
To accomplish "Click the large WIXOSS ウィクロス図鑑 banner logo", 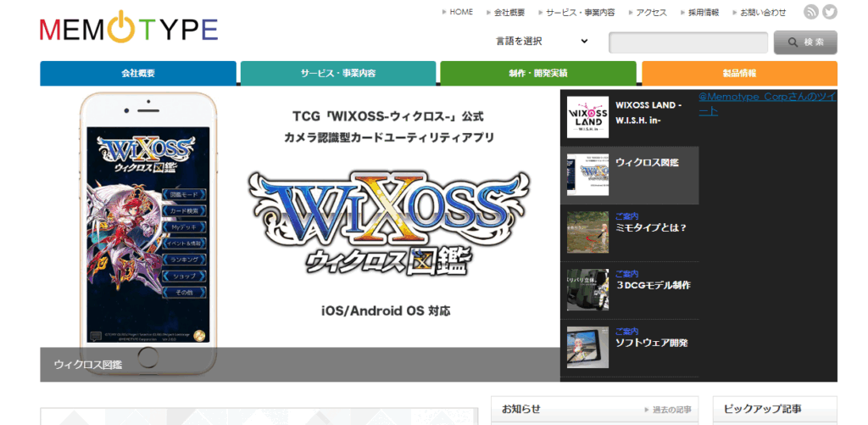I will click(388, 224).
